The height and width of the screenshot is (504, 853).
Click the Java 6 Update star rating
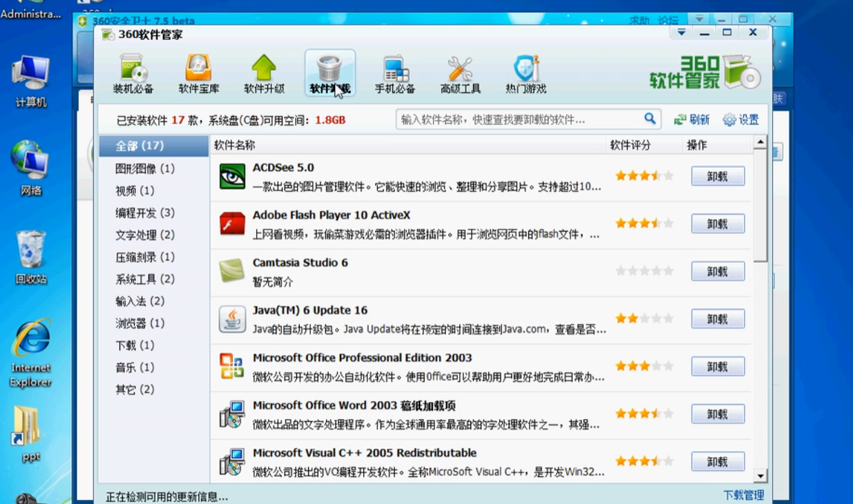[644, 318]
